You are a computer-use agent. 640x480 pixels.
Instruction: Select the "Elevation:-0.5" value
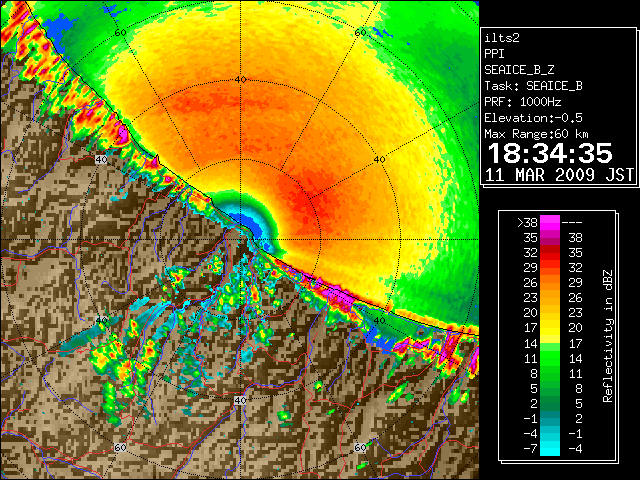pos(533,118)
